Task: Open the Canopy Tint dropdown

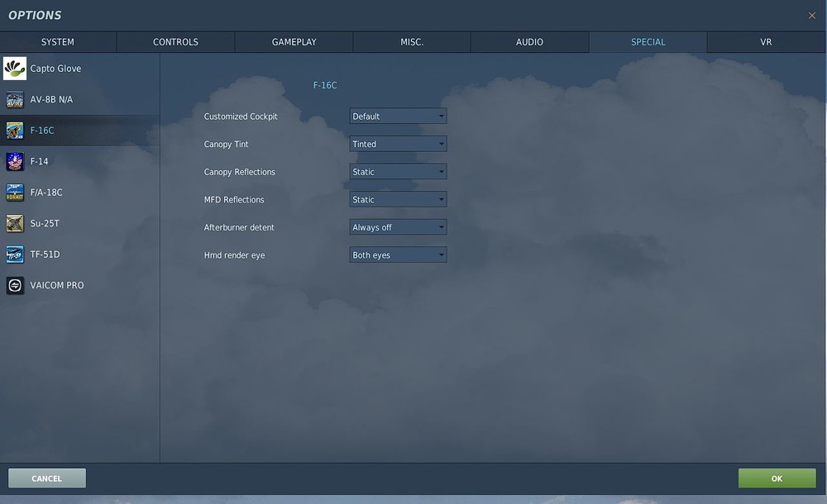Action: pos(399,144)
